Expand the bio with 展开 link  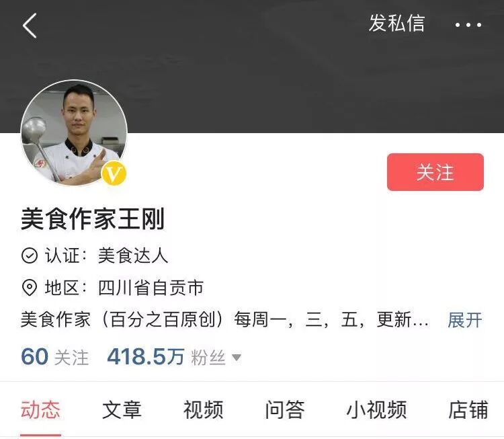pos(465,320)
